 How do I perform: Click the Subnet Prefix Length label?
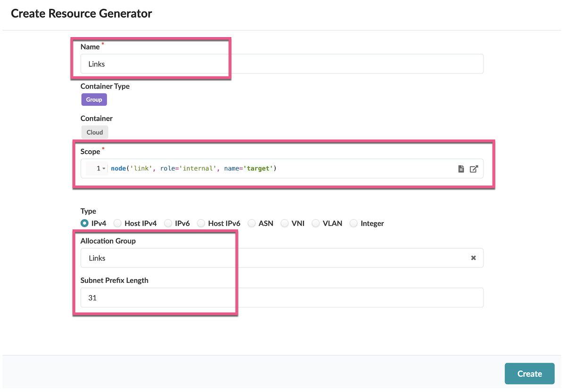pos(115,280)
